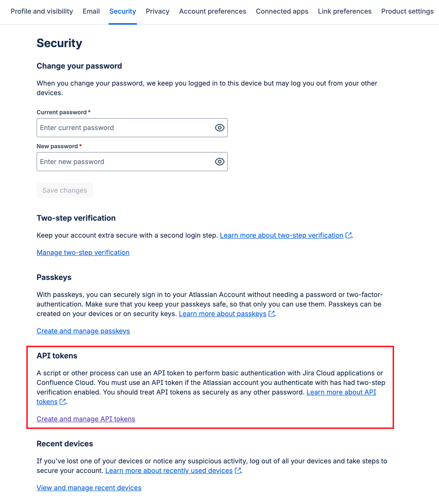The image size is (439, 504).
Task: Click the Save changes button
Action: 65,190
